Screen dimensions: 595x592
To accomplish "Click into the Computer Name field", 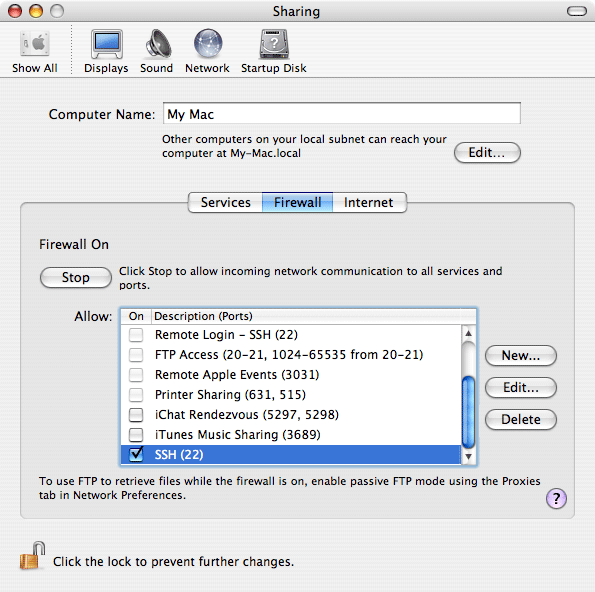I will pos(342,113).
